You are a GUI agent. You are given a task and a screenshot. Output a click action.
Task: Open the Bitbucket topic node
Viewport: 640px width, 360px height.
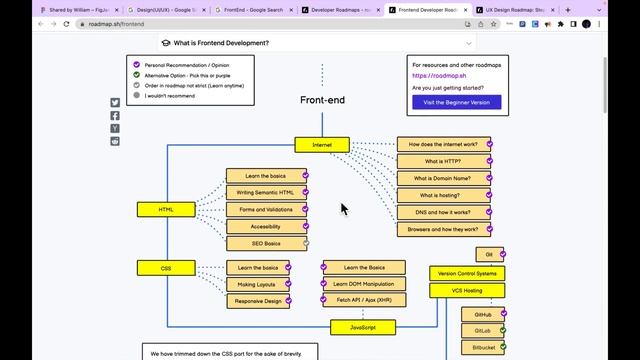[x=483, y=348]
